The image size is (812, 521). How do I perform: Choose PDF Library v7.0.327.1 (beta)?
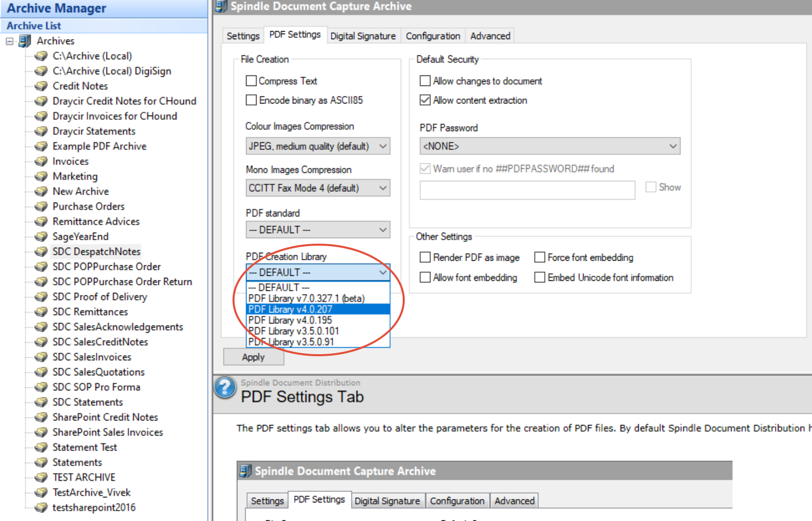[x=318, y=298]
